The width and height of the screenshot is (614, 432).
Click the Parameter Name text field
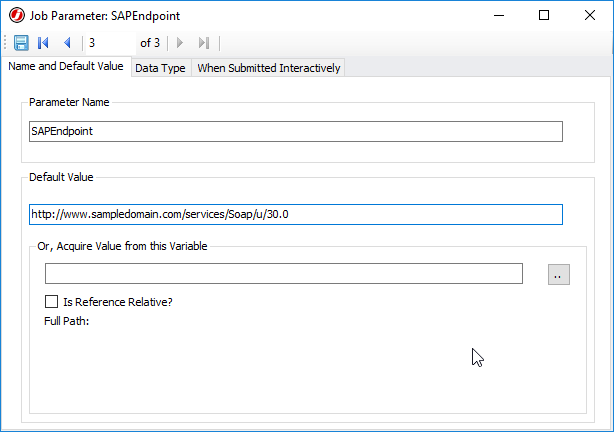coord(296,131)
